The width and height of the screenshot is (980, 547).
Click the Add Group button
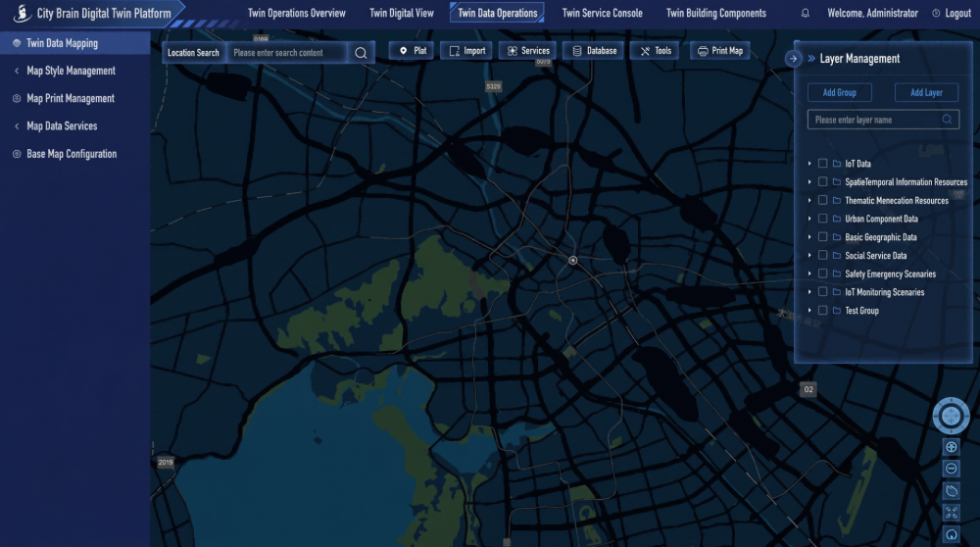840,92
